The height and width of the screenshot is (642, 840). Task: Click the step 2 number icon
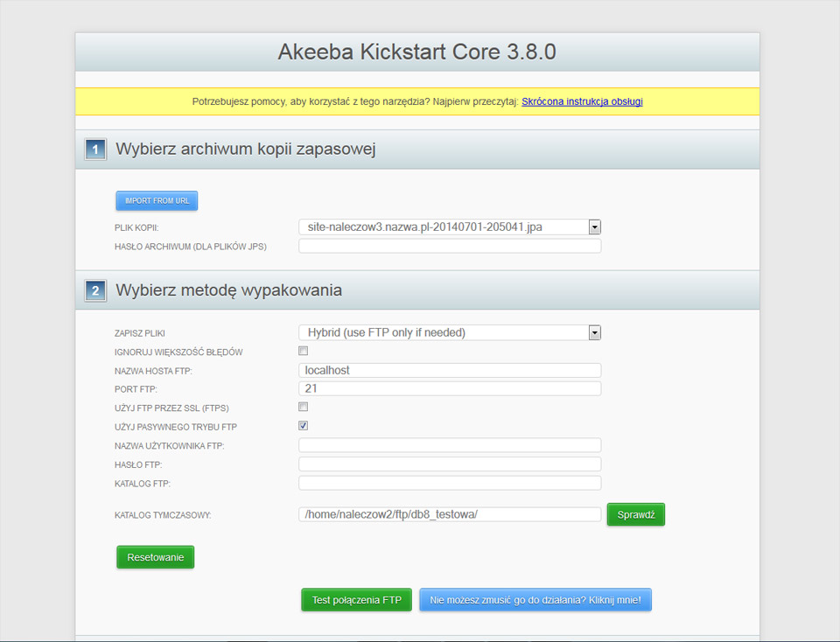point(95,290)
